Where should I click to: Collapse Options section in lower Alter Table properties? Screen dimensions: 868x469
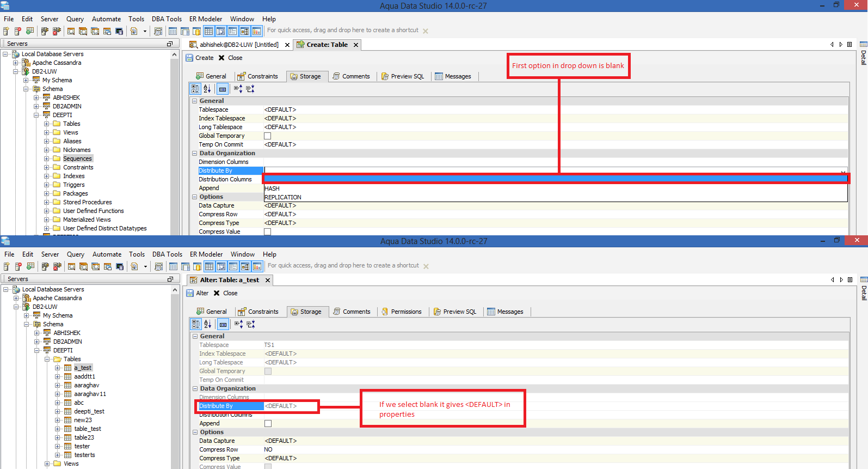click(x=195, y=433)
